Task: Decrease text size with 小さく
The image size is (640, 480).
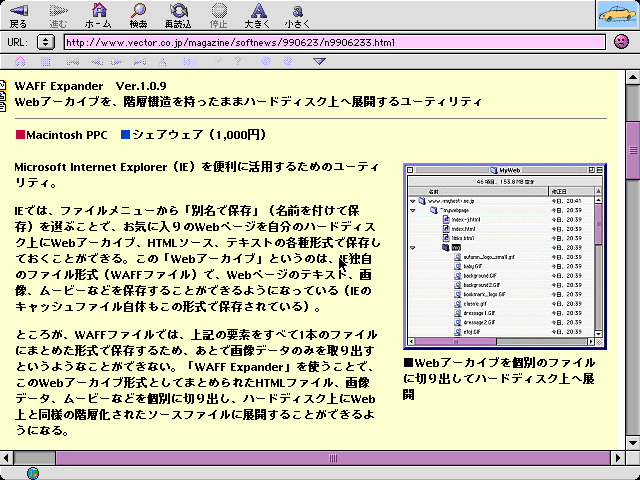Action: click(x=297, y=16)
